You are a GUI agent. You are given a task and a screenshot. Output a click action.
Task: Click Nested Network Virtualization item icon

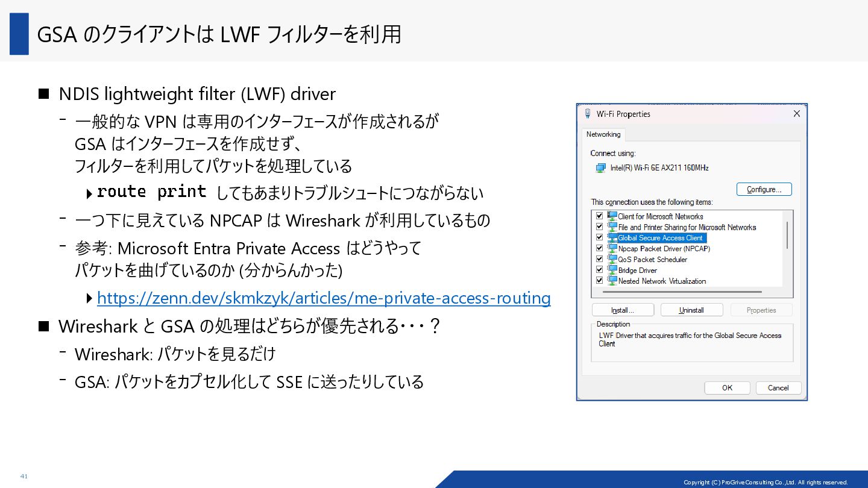point(612,280)
